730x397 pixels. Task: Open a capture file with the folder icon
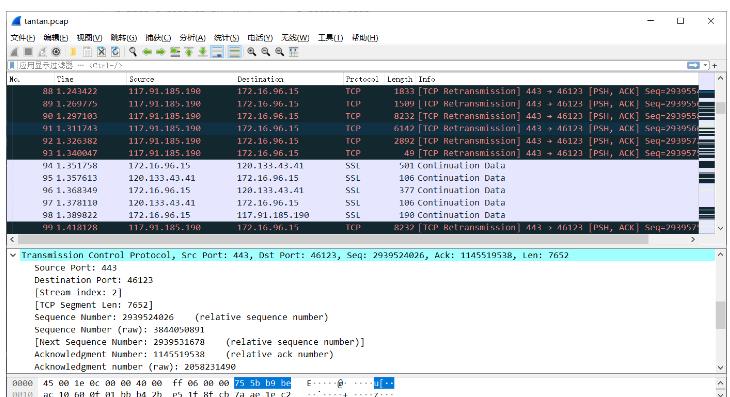point(73,52)
